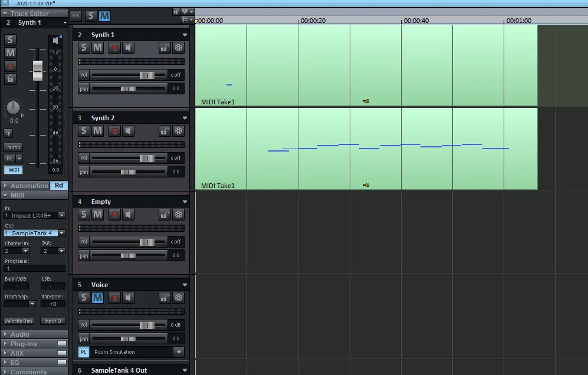Mute the Empty track

pos(97,215)
